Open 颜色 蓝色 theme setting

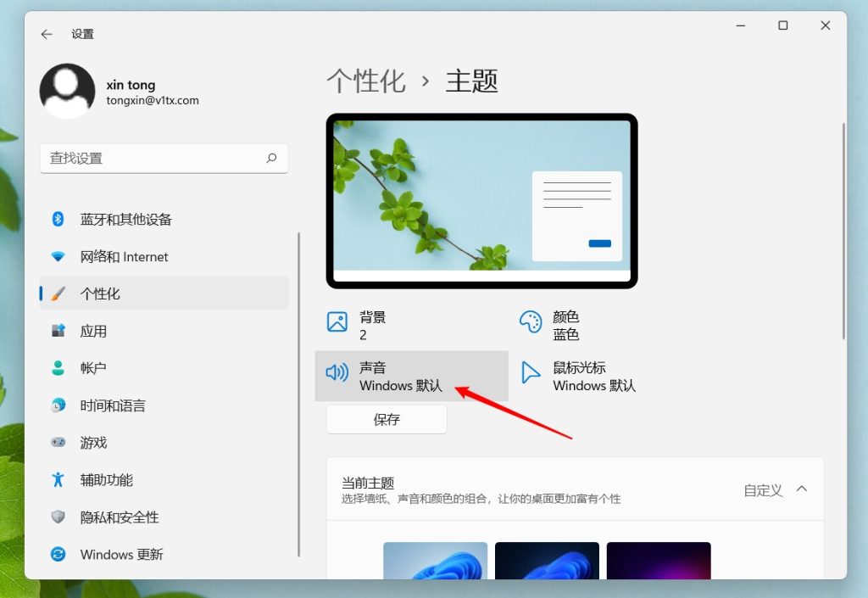[605, 326]
